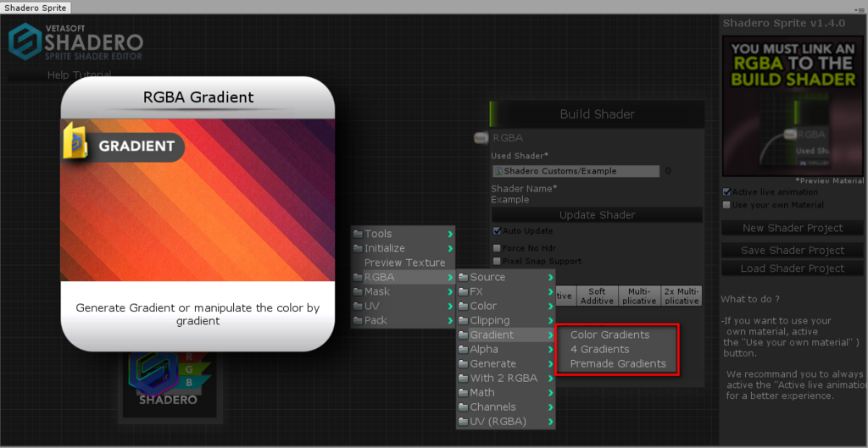Expand the Source submenu arrow
This screenshot has width=868, height=448.
click(x=550, y=277)
